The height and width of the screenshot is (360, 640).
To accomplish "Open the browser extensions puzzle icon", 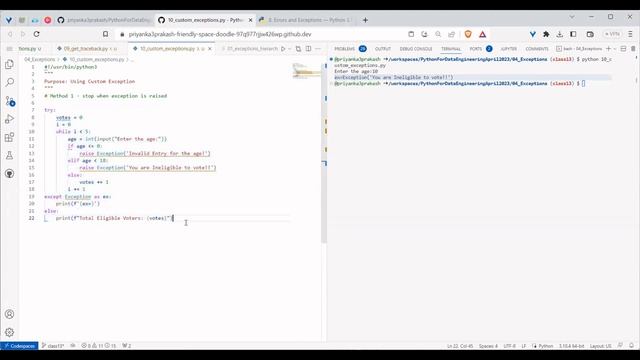I will 546,34.
